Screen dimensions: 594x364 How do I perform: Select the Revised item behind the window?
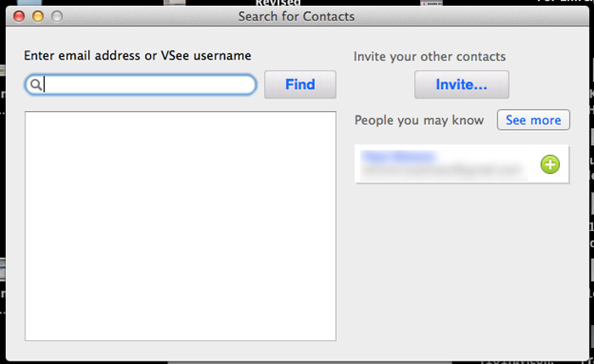coord(277,3)
